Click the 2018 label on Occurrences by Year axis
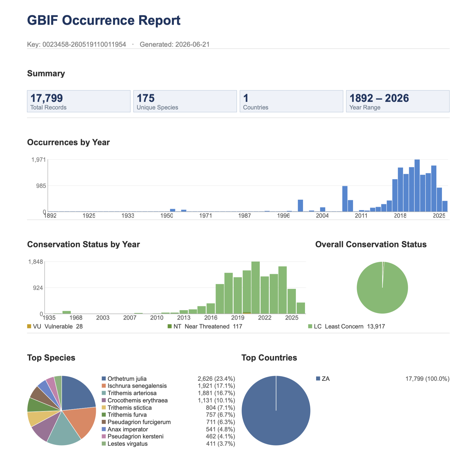 click(400, 216)
